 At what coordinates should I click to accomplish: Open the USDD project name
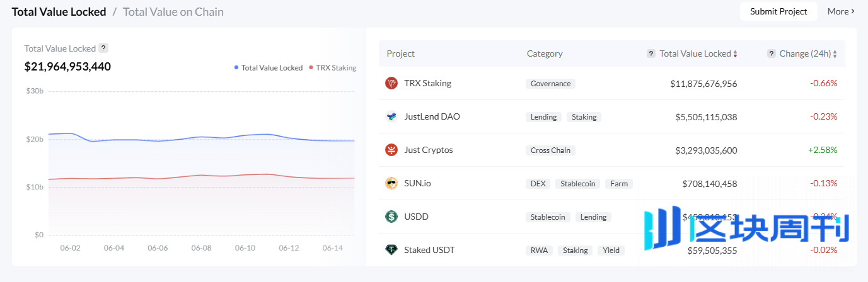click(x=417, y=217)
